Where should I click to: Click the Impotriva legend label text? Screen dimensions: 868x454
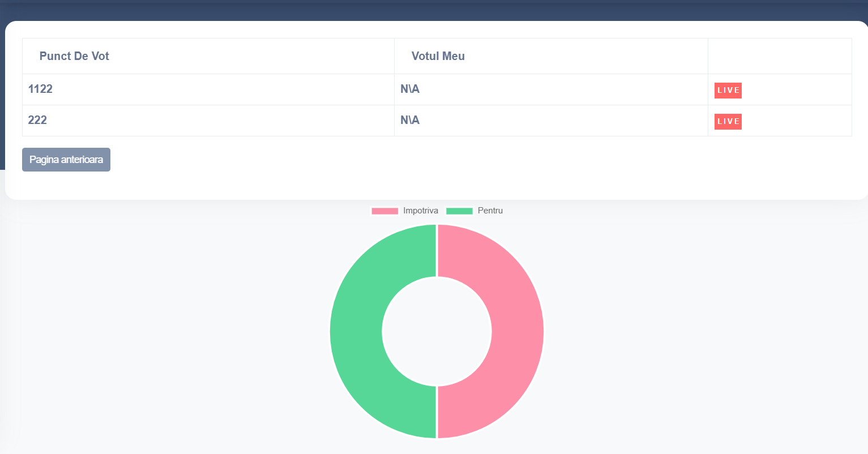(421, 211)
